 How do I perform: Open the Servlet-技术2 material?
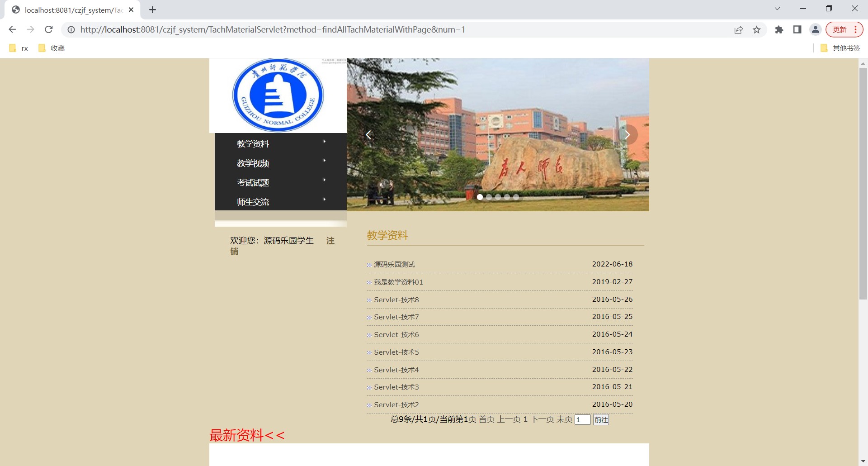(x=396, y=405)
